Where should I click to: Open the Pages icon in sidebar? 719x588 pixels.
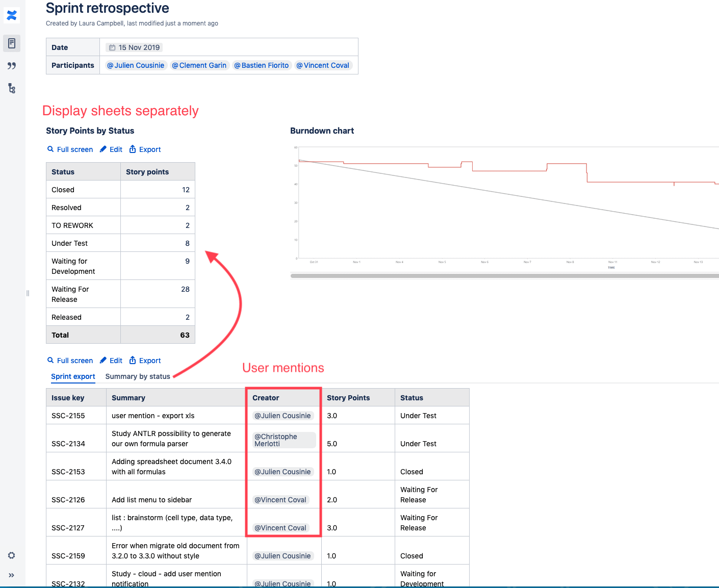(x=12, y=43)
